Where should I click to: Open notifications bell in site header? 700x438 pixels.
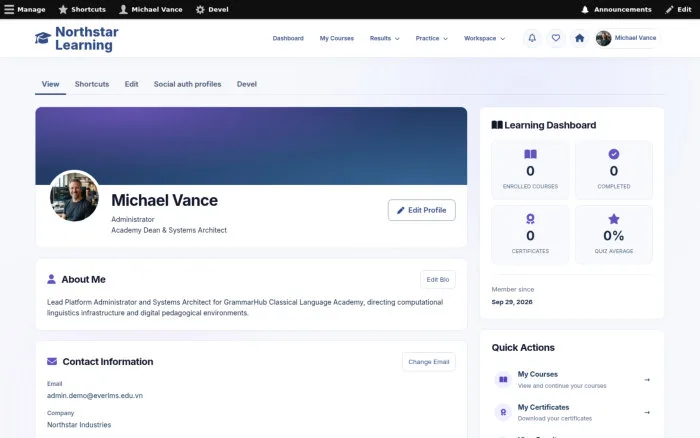point(532,38)
